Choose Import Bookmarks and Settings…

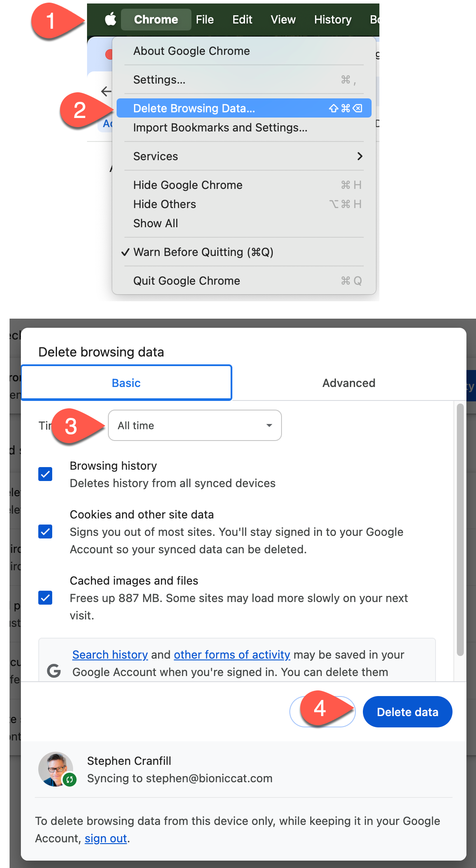pos(244,128)
